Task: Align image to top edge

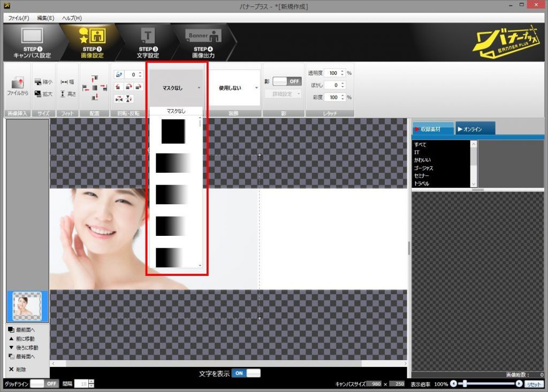Action: (95, 79)
